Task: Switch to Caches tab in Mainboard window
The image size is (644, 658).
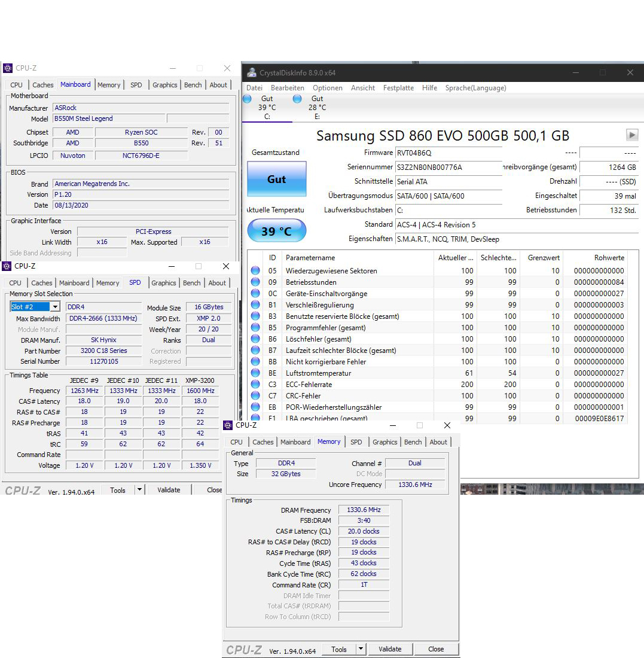Action: click(43, 85)
